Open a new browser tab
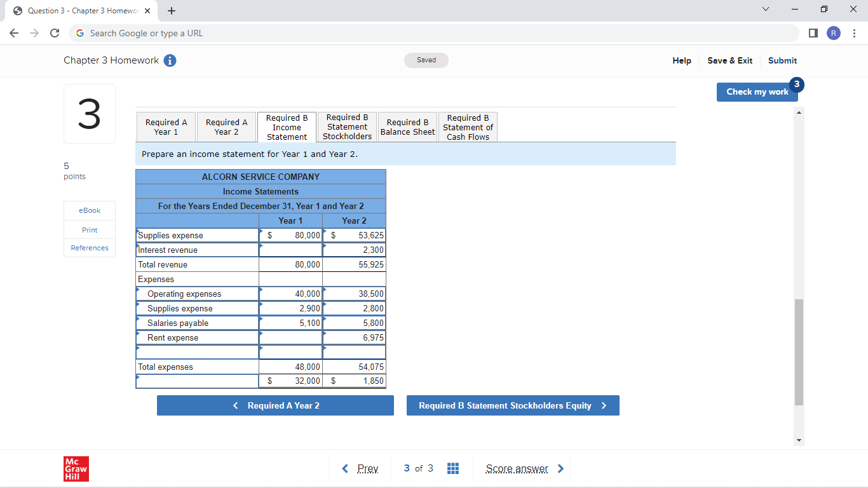This screenshot has height=488, width=868. click(x=172, y=11)
